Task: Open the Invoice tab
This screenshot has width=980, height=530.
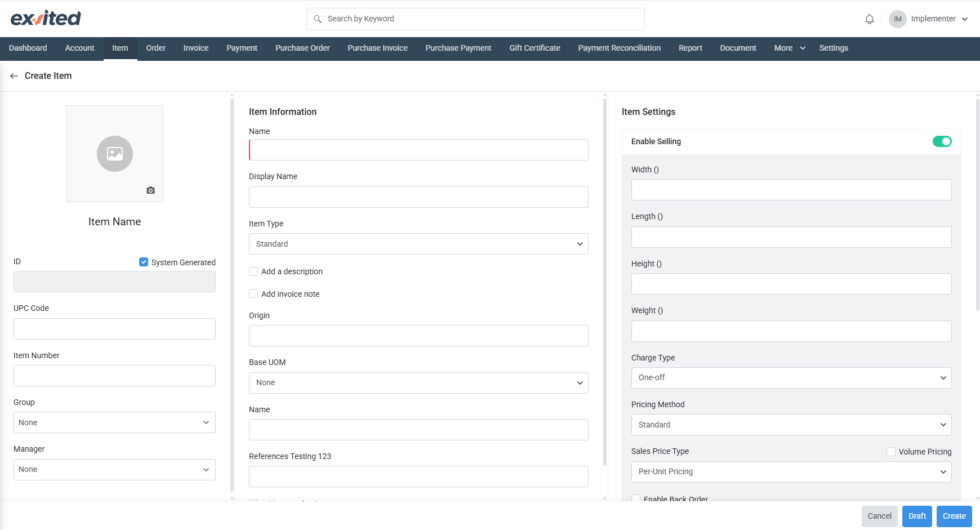Action: point(196,48)
